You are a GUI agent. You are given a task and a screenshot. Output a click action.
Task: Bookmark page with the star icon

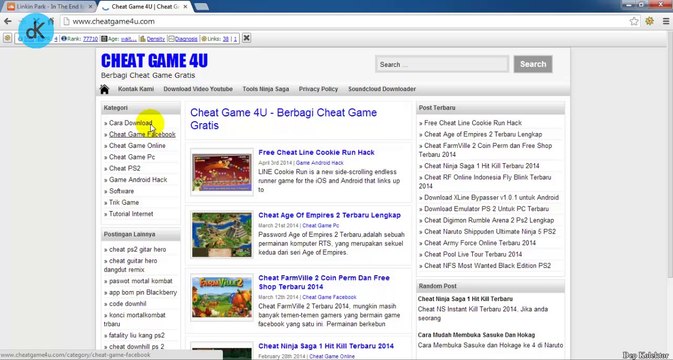point(634,21)
